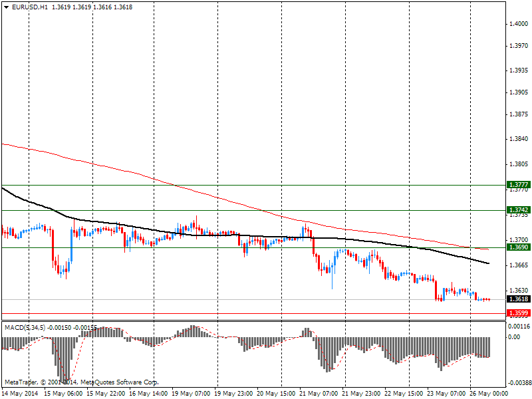Select the 1.3700 price scale value
The width and height of the screenshot is (532, 399).
[x=519, y=240]
